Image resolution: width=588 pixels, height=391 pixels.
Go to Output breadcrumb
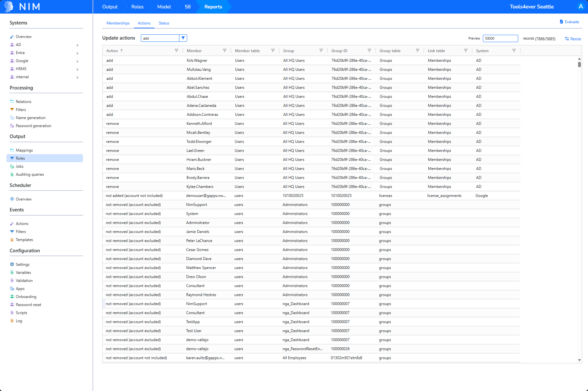pyautogui.click(x=110, y=7)
